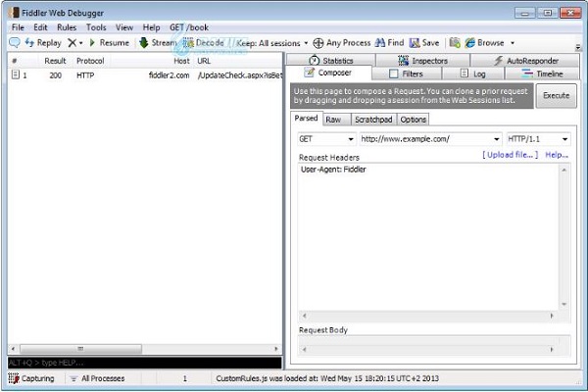588x392 pixels.
Task: Open the Remove sessions dropdown arrow
Action: click(x=81, y=43)
